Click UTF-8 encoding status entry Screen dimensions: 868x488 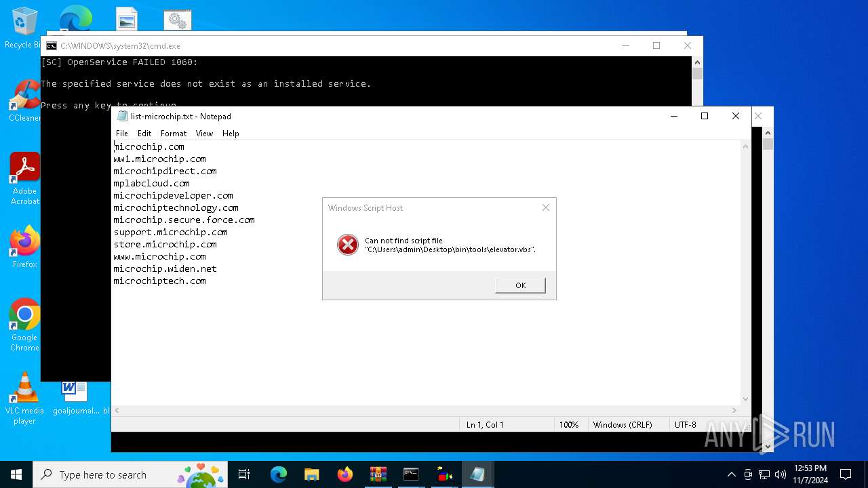686,424
